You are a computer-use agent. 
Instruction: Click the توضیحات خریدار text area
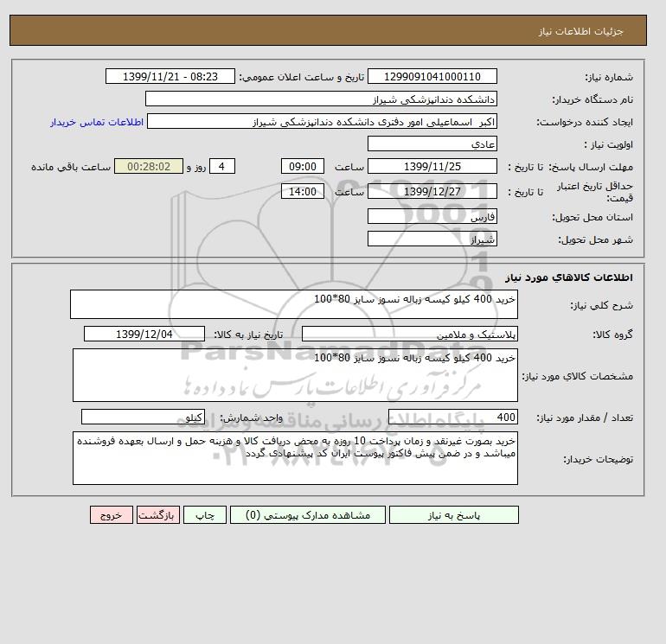295,458
